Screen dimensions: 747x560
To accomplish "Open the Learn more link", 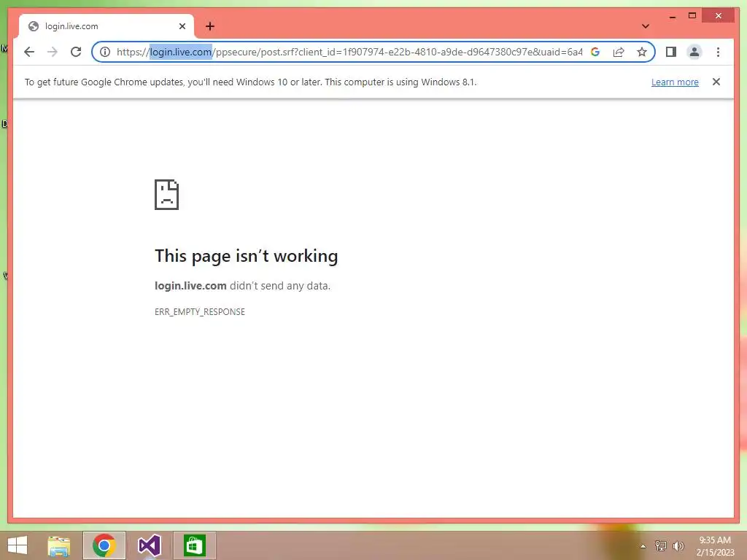I will [675, 82].
